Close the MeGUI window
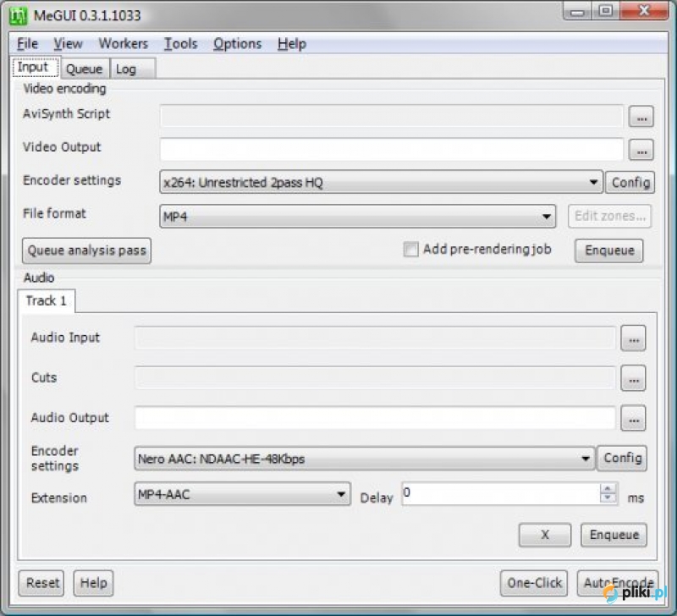The image size is (677, 616). 643,11
